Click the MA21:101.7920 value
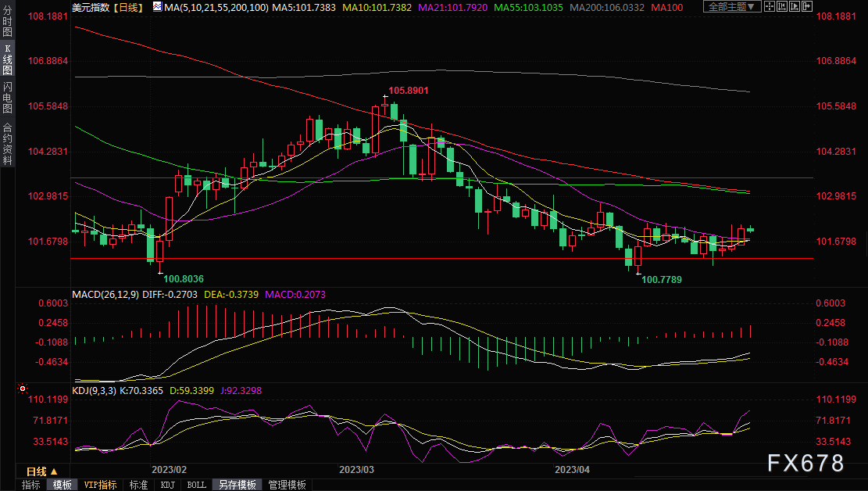This screenshot has width=868, height=491. coord(453,7)
